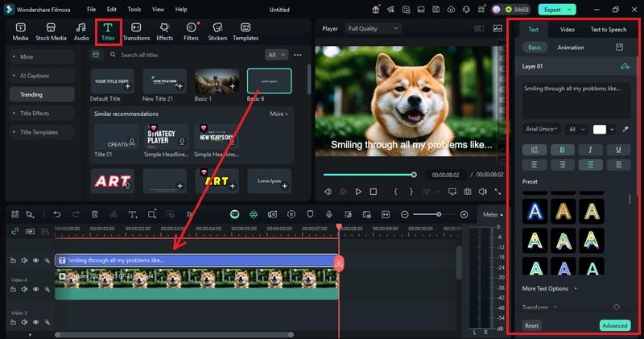
Task: Open the Edit menu
Action: tap(111, 9)
